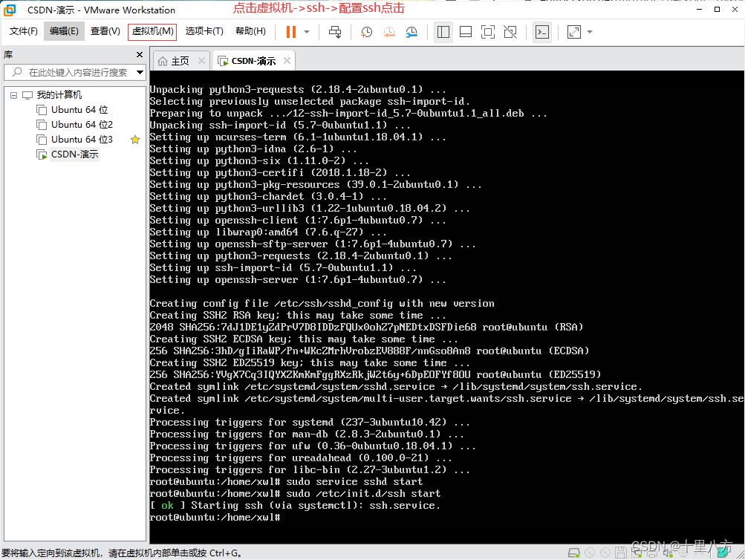Select CSDN-演示 in the library tree
745x560 pixels.
coord(74,154)
